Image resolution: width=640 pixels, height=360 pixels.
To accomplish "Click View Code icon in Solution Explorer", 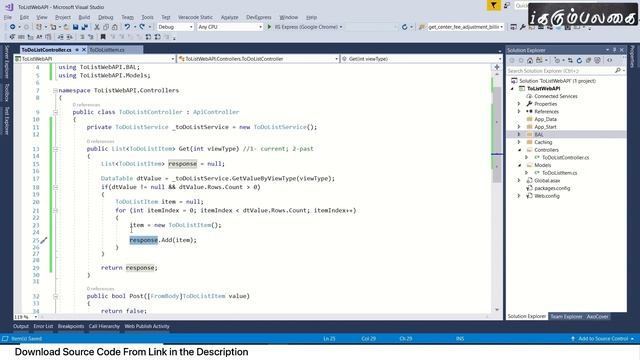I will point(609,60).
